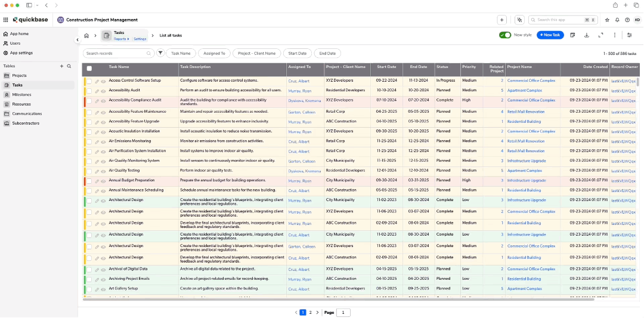Check the Accessibility Audit row checkbox

(x=89, y=91)
